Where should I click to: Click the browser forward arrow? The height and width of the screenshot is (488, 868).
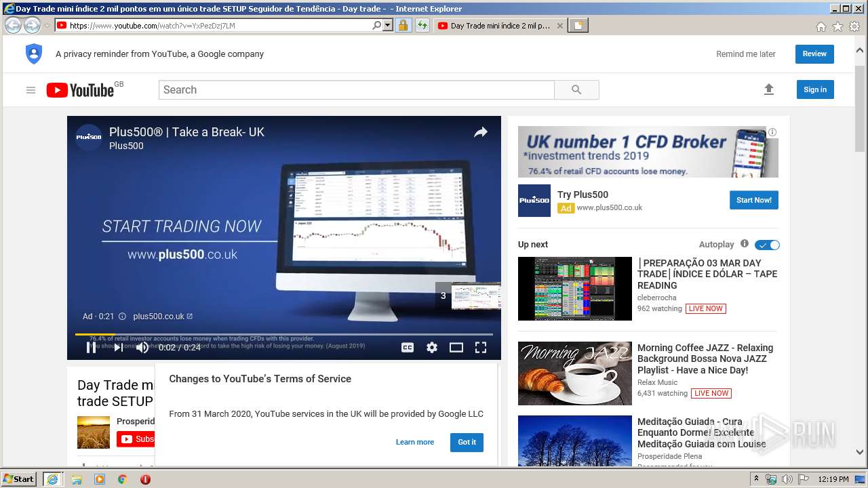(32, 26)
